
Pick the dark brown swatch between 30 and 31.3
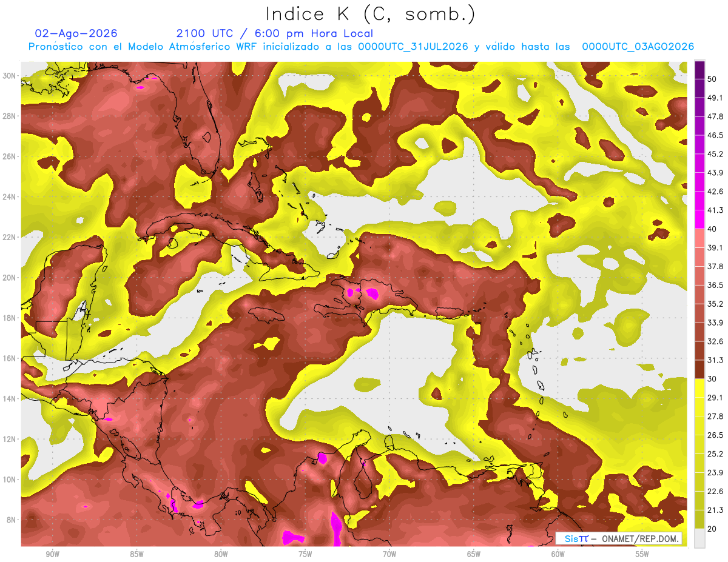click(x=699, y=369)
